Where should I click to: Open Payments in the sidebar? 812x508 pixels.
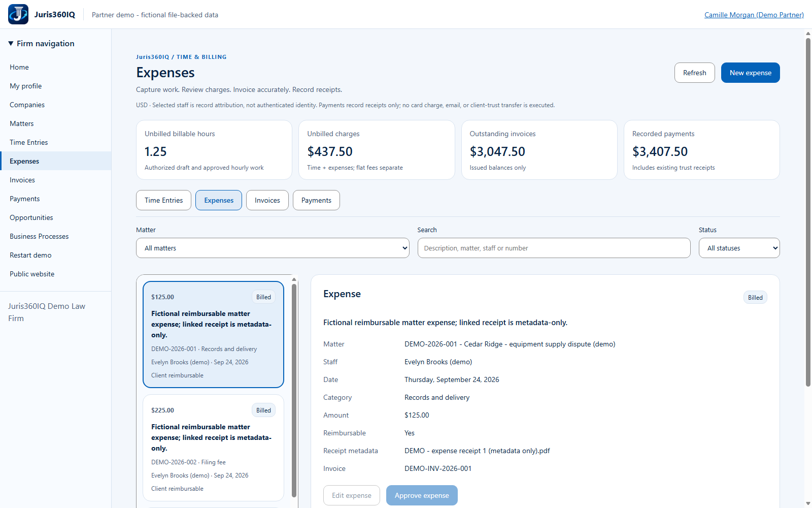(55, 199)
